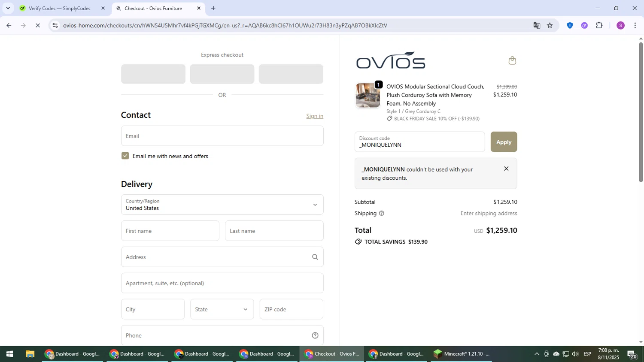Open the Chrome three-dot menu

pos(635,25)
